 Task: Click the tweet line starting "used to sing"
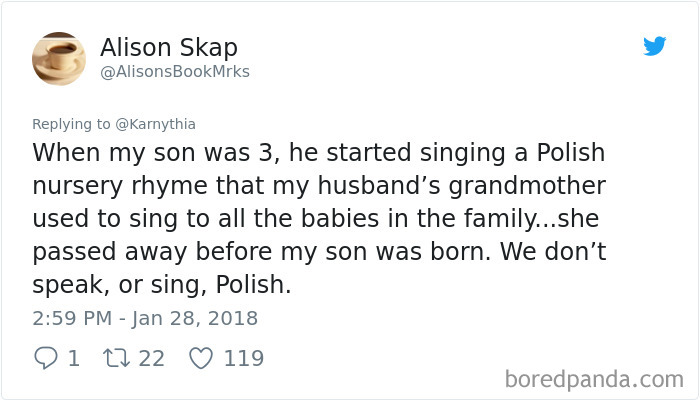315,219
